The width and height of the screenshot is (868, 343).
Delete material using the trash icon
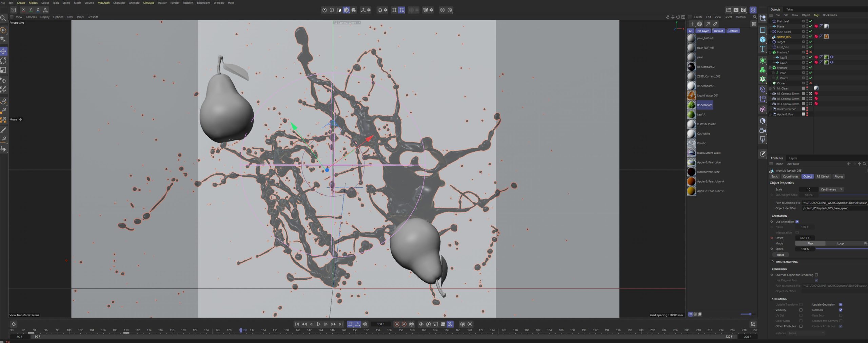[753, 24]
